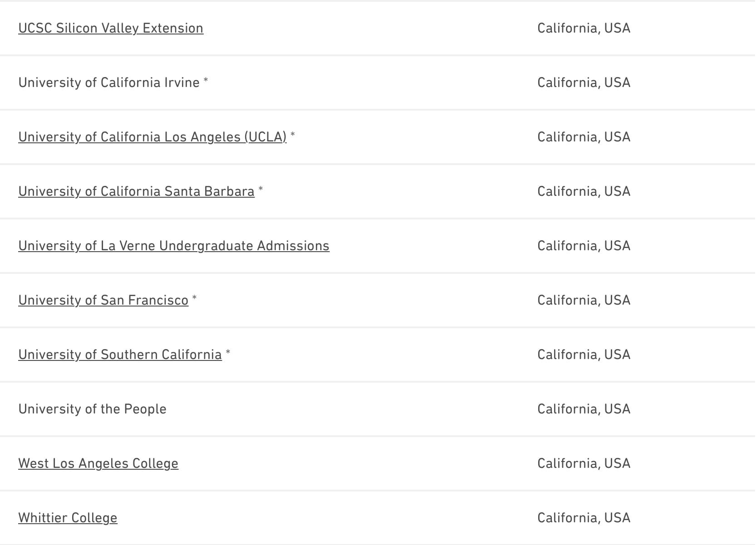Viewport: 756px width, 545px height.
Task: Click the California, USA cell for West Los Angeles College
Action: (584, 463)
